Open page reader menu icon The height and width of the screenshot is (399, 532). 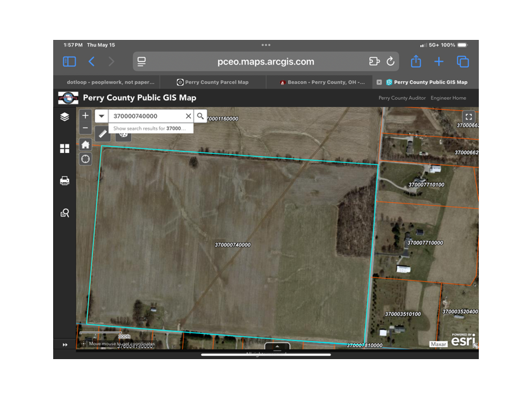(142, 61)
